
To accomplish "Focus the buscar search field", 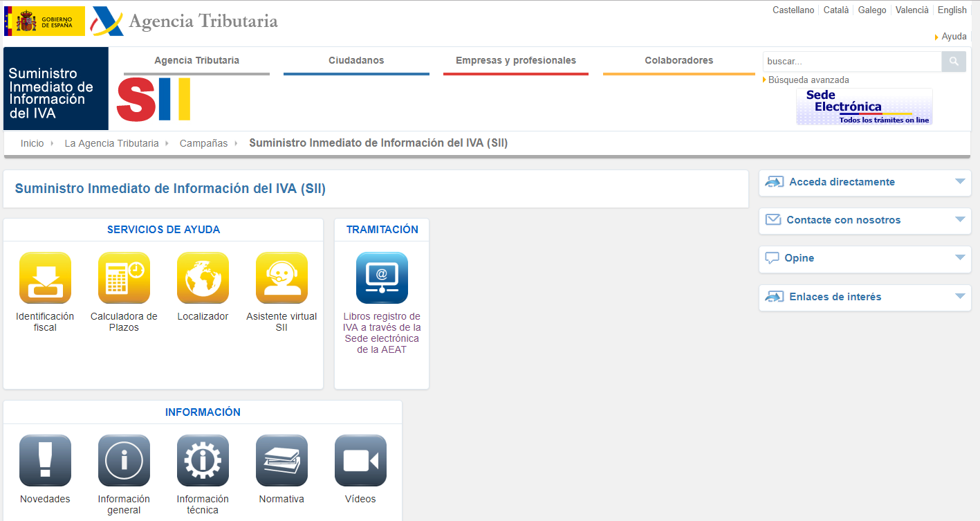I will (x=852, y=62).
